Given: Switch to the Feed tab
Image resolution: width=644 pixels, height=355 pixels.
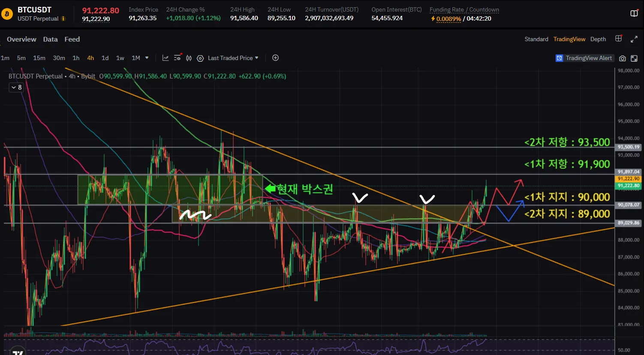Looking at the screenshot, I should (72, 39).
